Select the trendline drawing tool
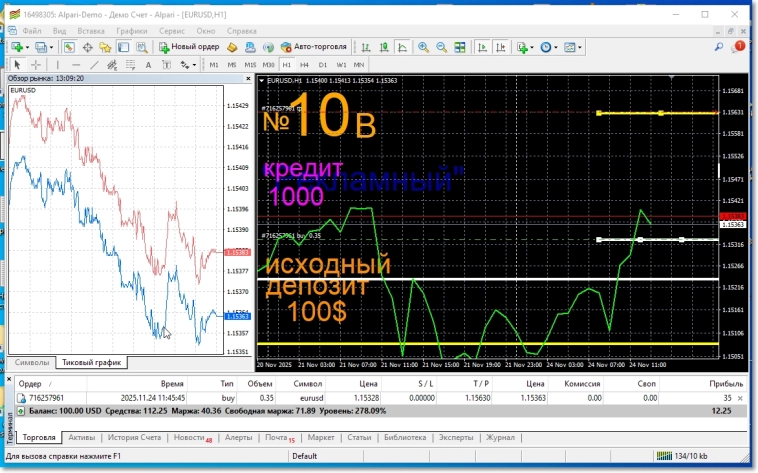The image size is (758, 473). [96, 65]
